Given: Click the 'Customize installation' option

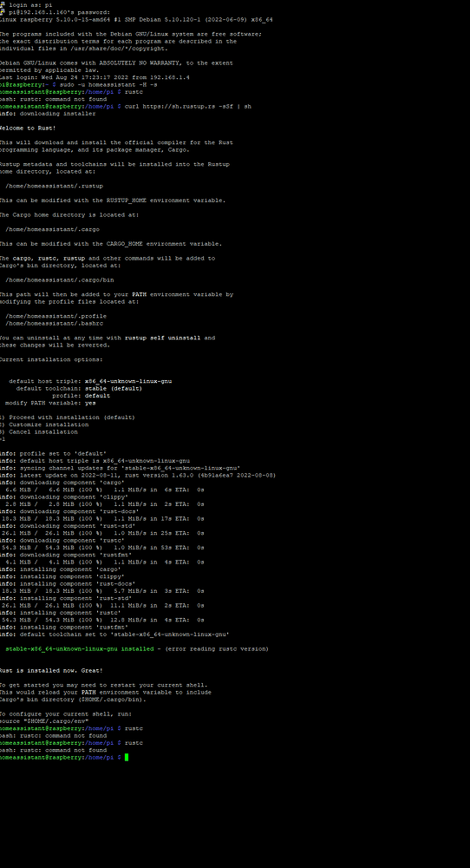Looking at the screenshot, I should pyautogui.click(x=45, y=424).
